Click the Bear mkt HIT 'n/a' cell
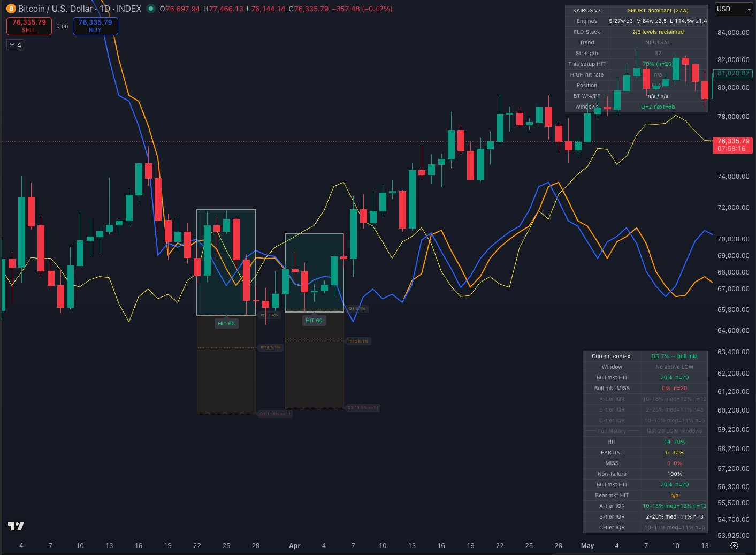This screenshot has height=555, width=756. coord(674,495)
